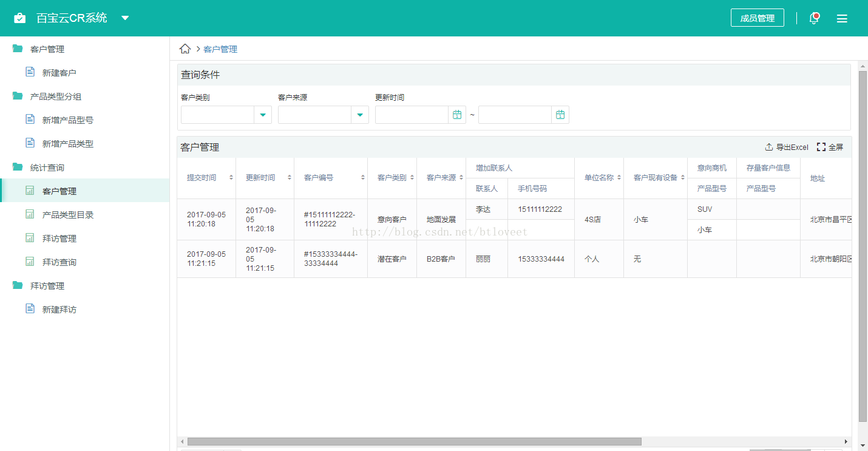Click the start date calendar icon
This screenshot has height=451, width=868.
[x=457, y=115]
